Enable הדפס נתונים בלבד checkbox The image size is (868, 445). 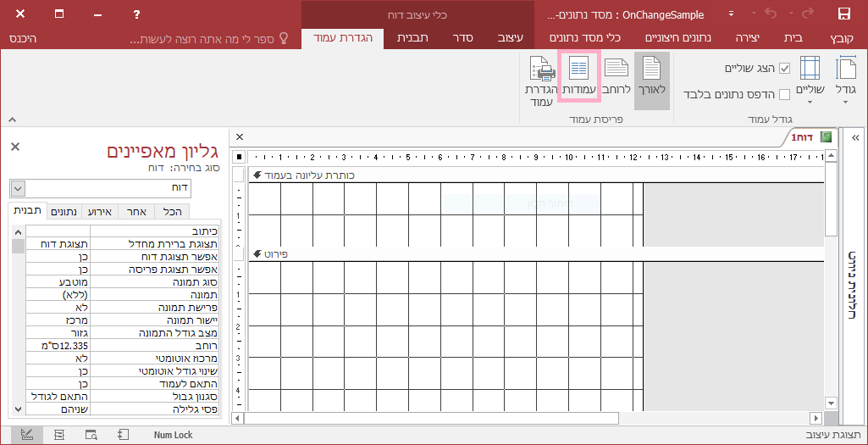point(784,94)
